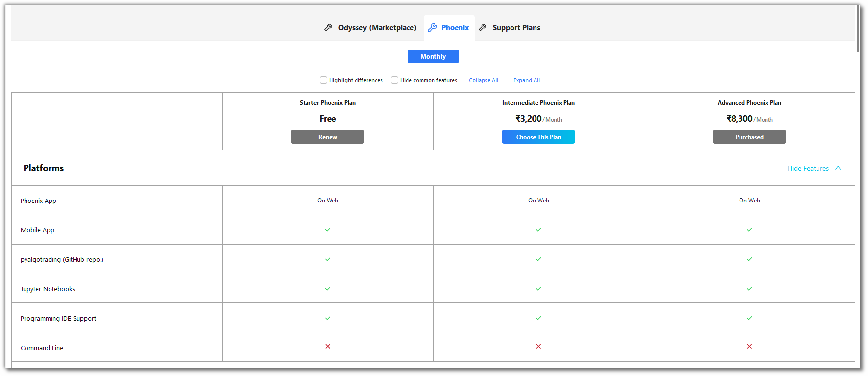Click the ₹8,300 /Month price
868x376 pixels.
click(749, 119)
